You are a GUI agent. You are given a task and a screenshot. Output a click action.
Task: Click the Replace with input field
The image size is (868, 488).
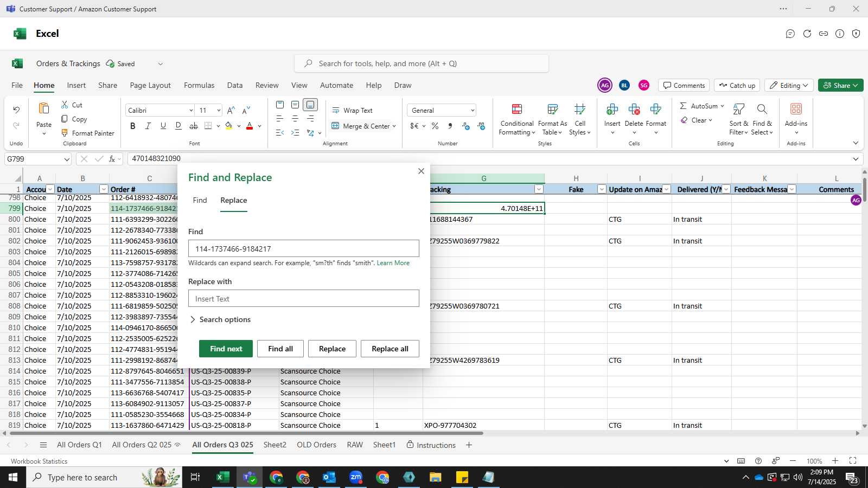(304, 298)
